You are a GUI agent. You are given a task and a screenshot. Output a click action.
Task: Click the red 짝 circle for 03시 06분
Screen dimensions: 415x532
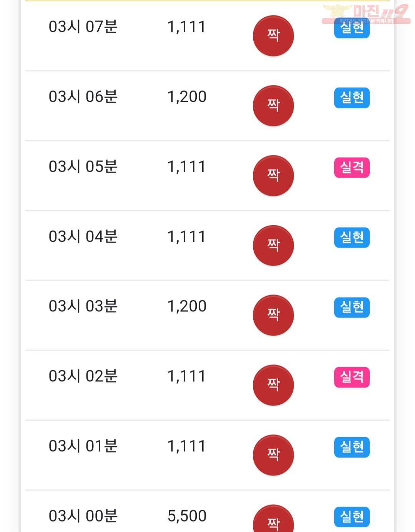click(x=273, y=106)
